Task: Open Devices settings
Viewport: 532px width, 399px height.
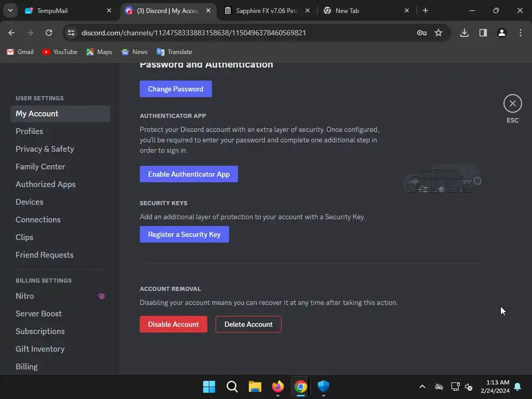Action: tap(60, 202)
